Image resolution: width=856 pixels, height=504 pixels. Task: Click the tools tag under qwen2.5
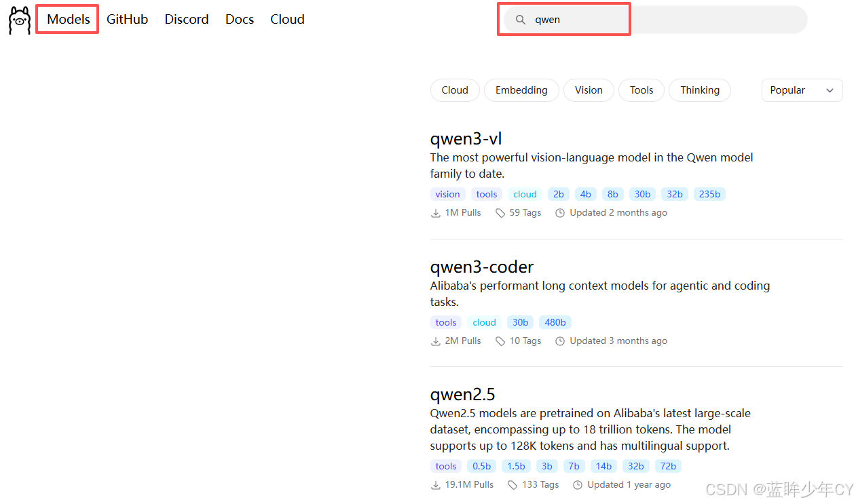(x=446, y=466)
